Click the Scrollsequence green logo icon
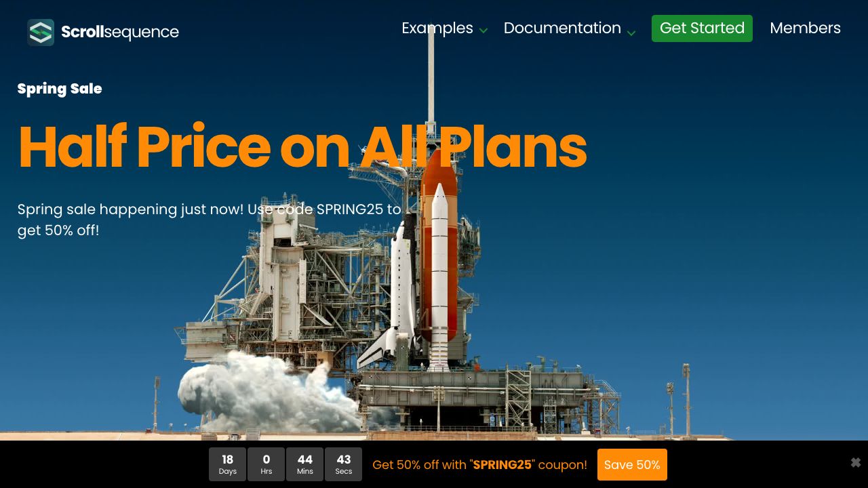The height and width of the screenshot is (488, 868). tap(41, 33)
